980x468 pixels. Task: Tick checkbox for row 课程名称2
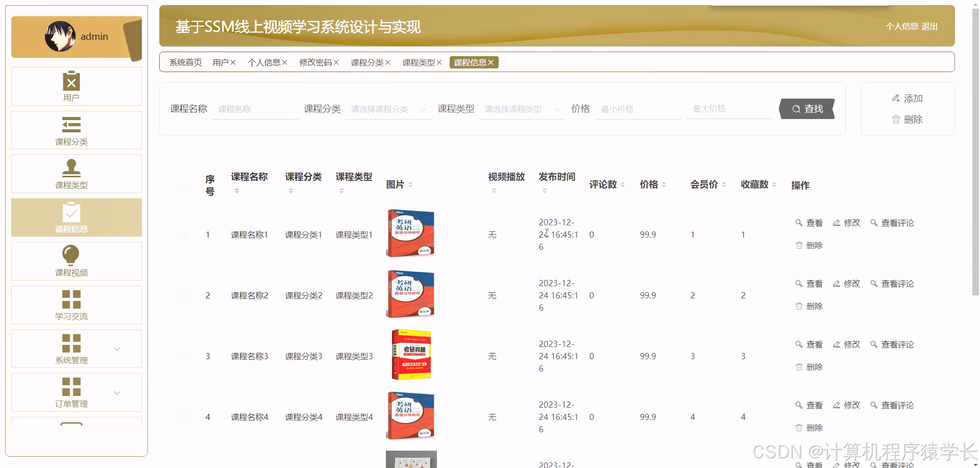183,296
